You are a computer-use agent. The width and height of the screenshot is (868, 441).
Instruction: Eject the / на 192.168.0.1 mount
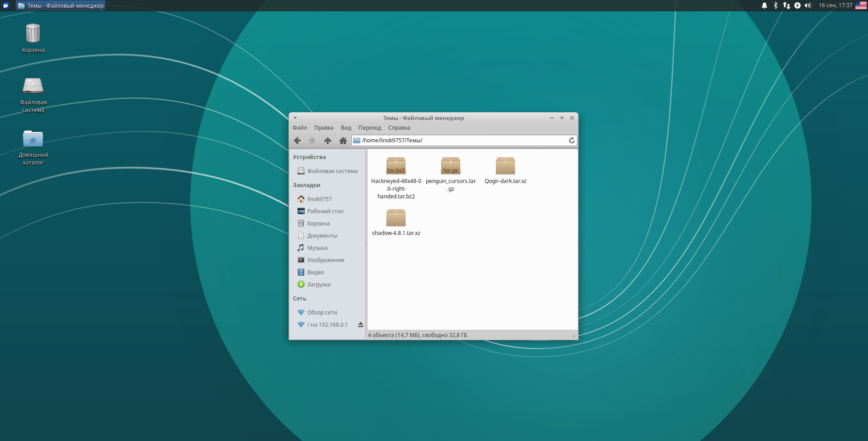[360, 324]
